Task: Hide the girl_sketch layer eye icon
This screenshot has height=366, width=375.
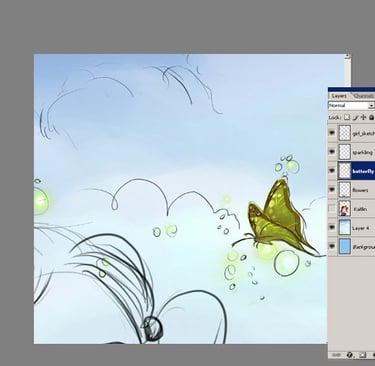Action: pos(332,133)
